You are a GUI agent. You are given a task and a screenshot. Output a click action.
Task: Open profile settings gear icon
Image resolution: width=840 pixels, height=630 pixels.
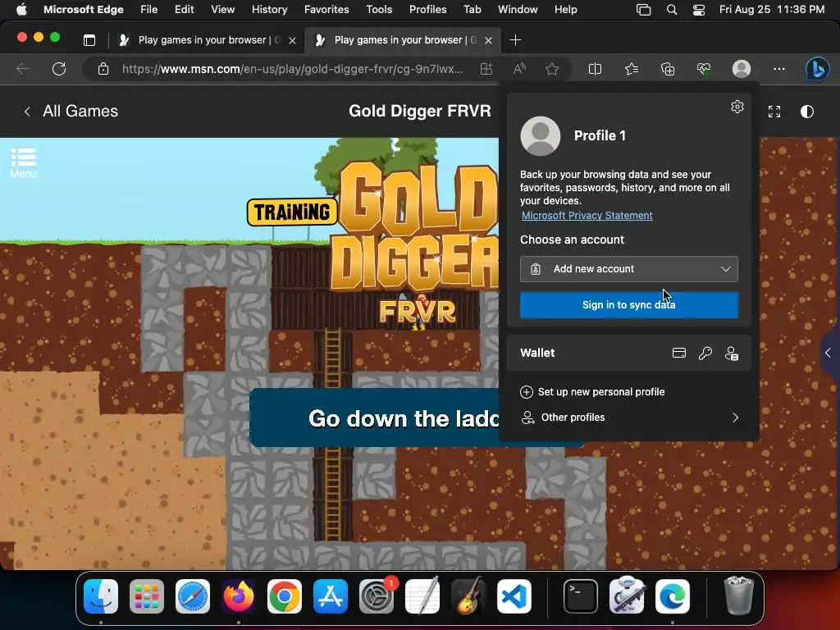coord(737,107)
